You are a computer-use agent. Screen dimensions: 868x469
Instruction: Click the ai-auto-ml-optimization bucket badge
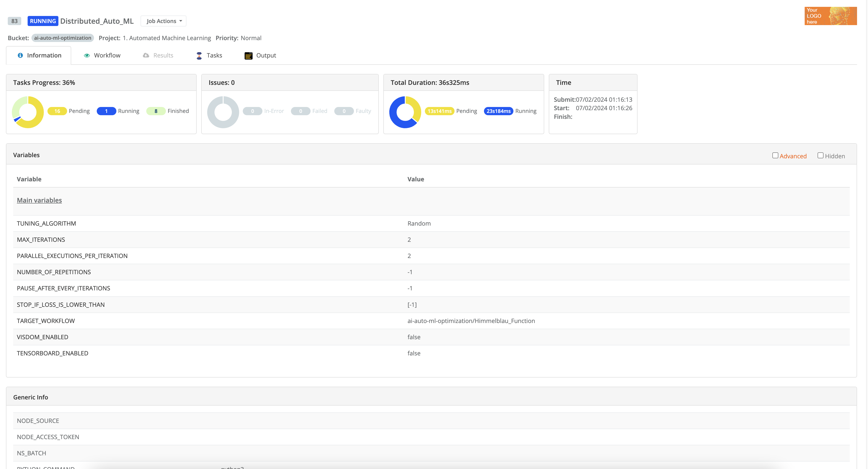pos(63,38)
